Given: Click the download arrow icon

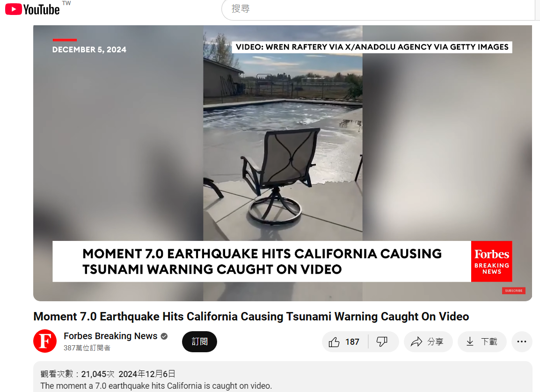Looking at the screenshot, I should tap(470, 342).
